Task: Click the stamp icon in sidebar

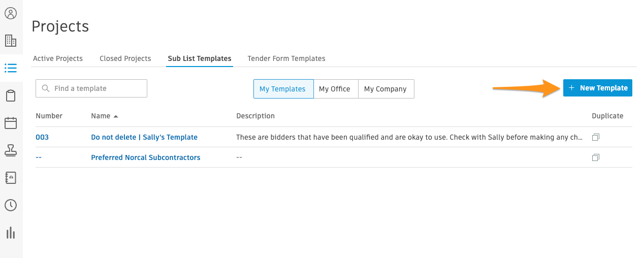Action: click(x=11, y=150)
